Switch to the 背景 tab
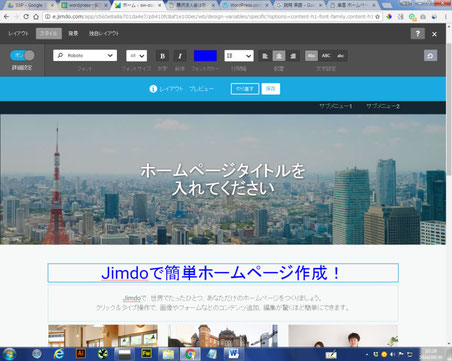The image size is (452, 361). 73,33
